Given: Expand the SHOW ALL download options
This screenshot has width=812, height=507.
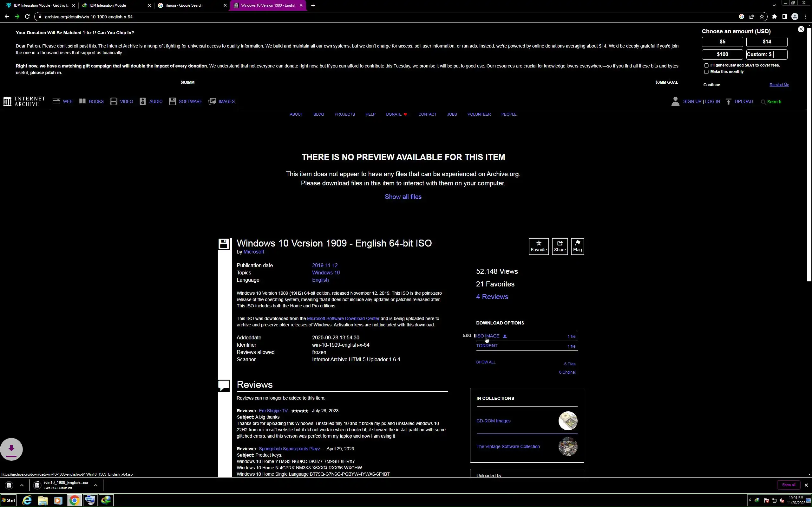Looking at the screenshot, I should [486, 362].
